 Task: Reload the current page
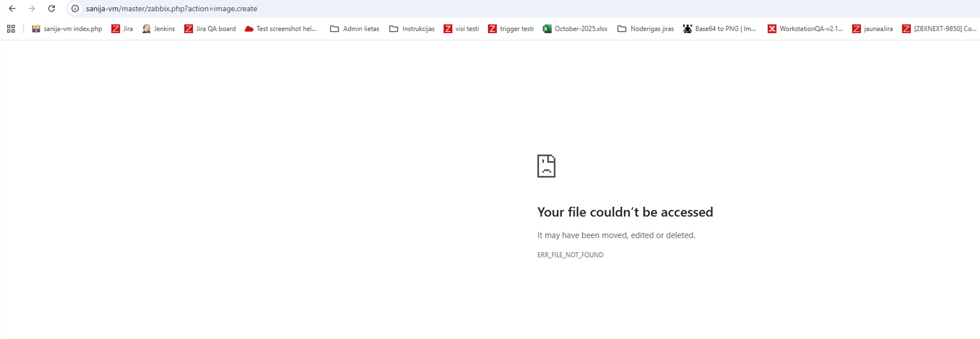52,8
